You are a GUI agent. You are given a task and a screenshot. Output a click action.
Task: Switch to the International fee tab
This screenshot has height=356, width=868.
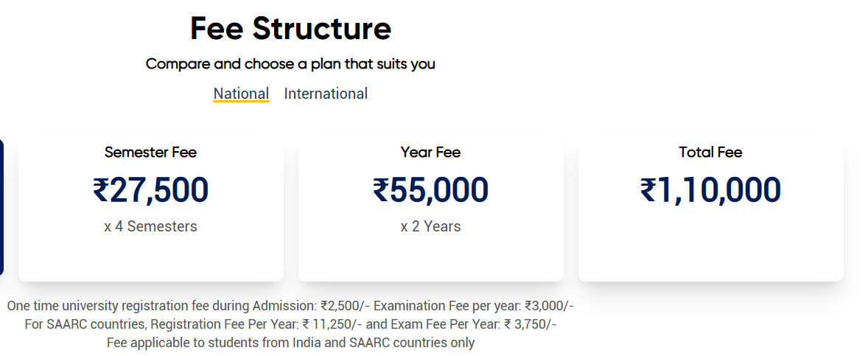click(x=326, y=94)
